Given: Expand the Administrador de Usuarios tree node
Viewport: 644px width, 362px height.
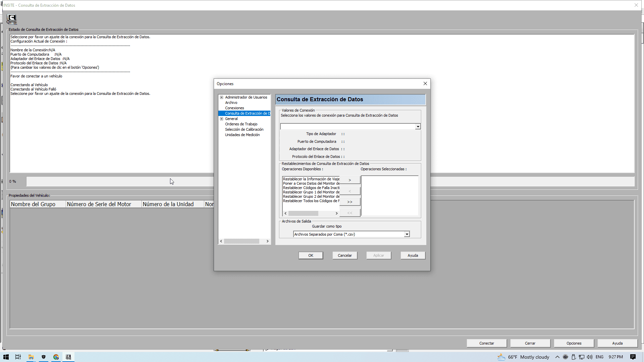Looking at the screenshot, I should coord(221,98).
